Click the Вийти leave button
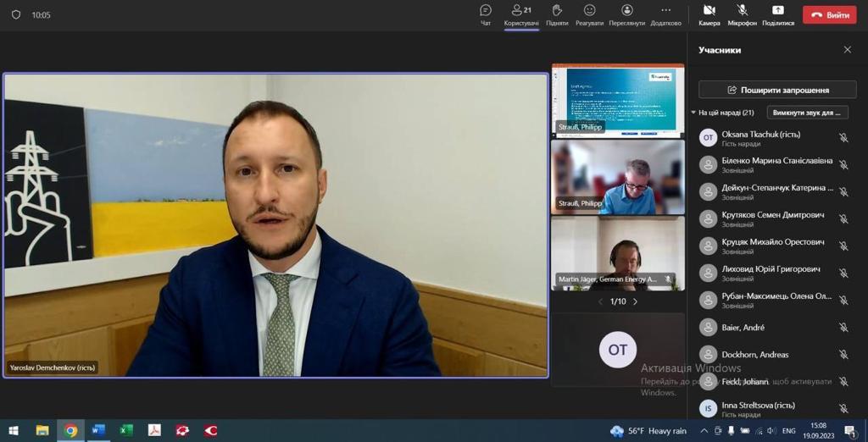Viewport: 868px width, 442px height. coord(829,15)
